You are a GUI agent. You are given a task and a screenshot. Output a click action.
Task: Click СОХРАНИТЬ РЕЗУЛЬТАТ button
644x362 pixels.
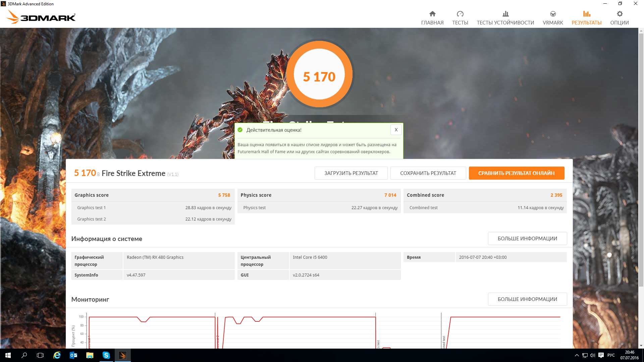tap(428, 173)
